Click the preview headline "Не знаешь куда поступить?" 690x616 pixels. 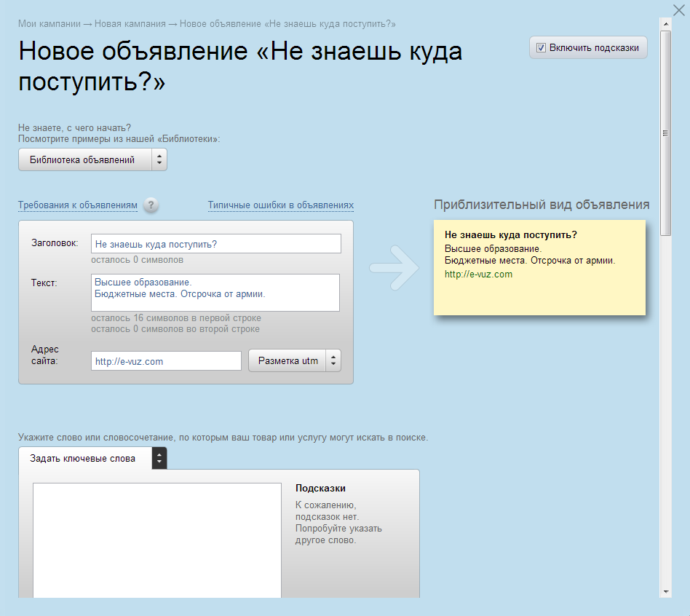[510, 234]
